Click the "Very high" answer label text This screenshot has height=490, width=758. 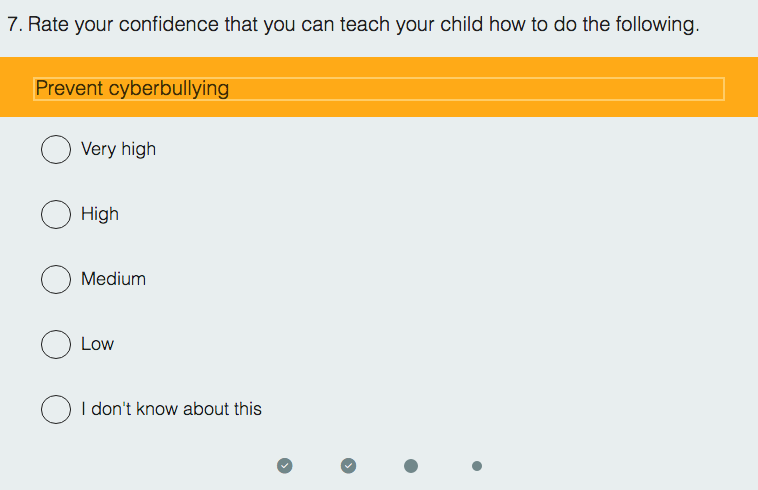click(x=118, y=149)
